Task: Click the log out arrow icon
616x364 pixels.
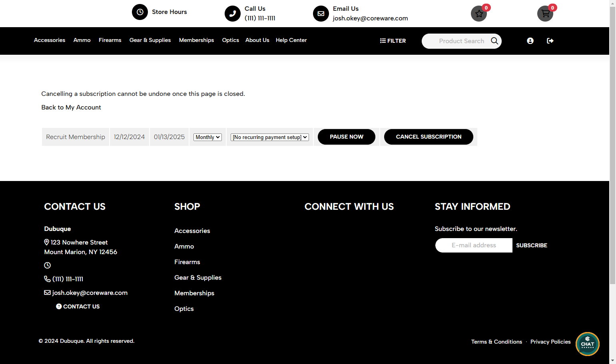Action: tap(550, 41)
